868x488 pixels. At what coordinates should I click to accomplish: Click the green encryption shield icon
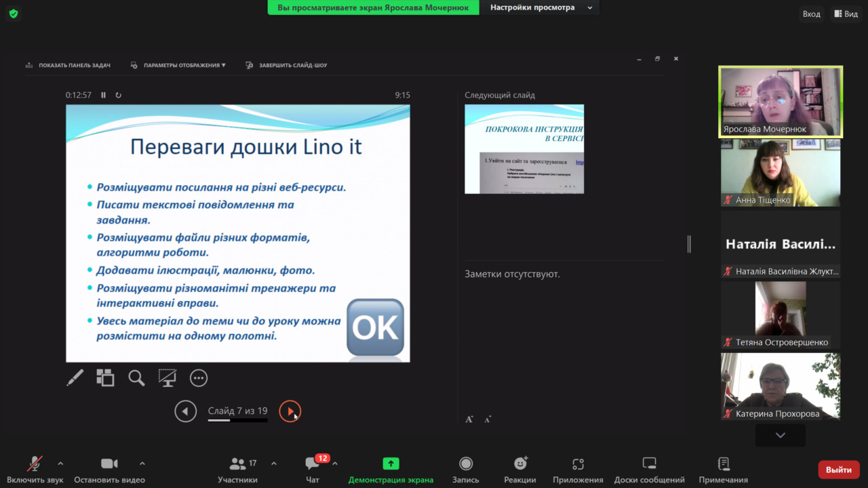(14, 14)
